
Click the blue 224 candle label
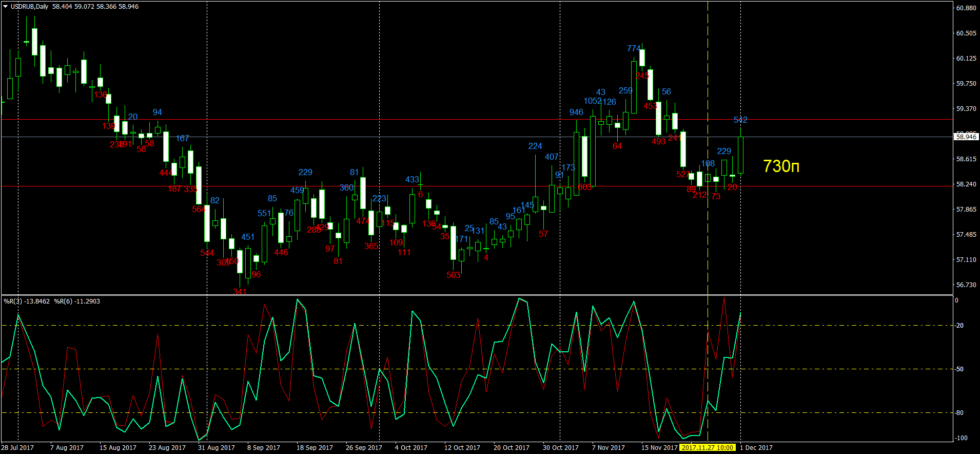[x=535, y=146]
